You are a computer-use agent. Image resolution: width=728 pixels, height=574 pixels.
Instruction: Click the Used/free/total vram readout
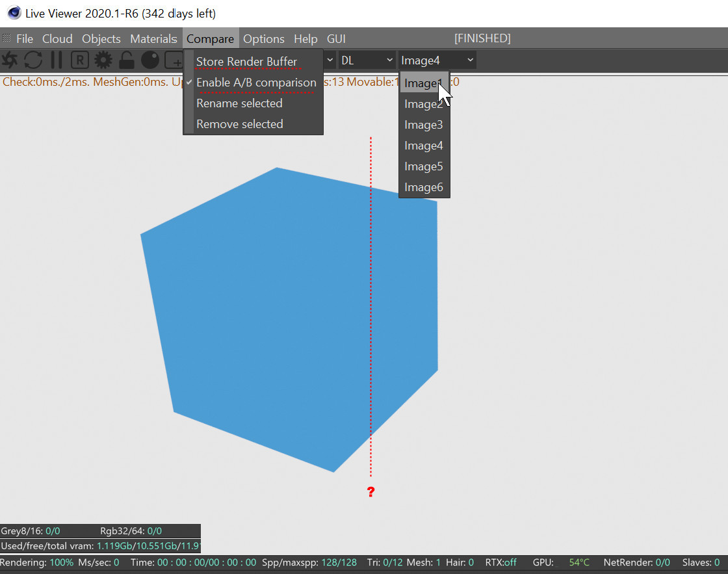100,545
